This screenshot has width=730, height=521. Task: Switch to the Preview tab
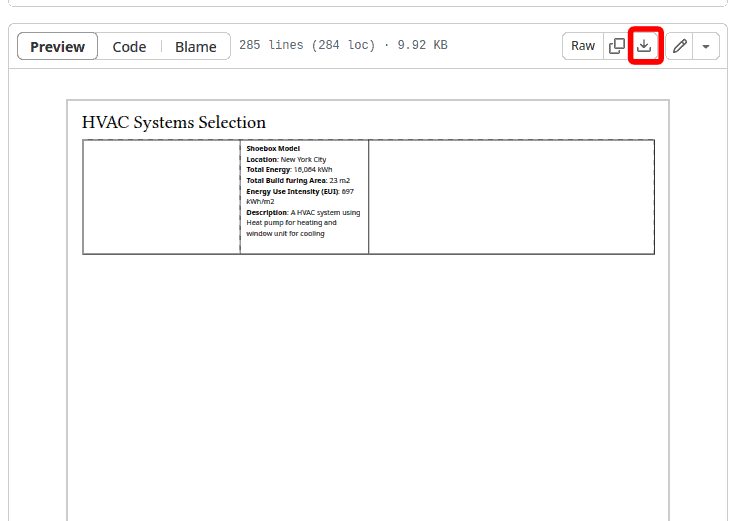(x=57, y=47)
